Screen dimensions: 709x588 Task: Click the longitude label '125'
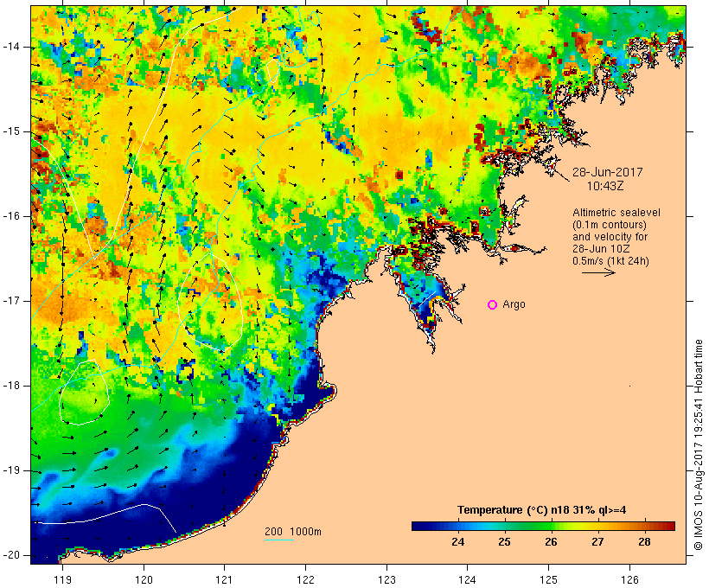[549, 579]
